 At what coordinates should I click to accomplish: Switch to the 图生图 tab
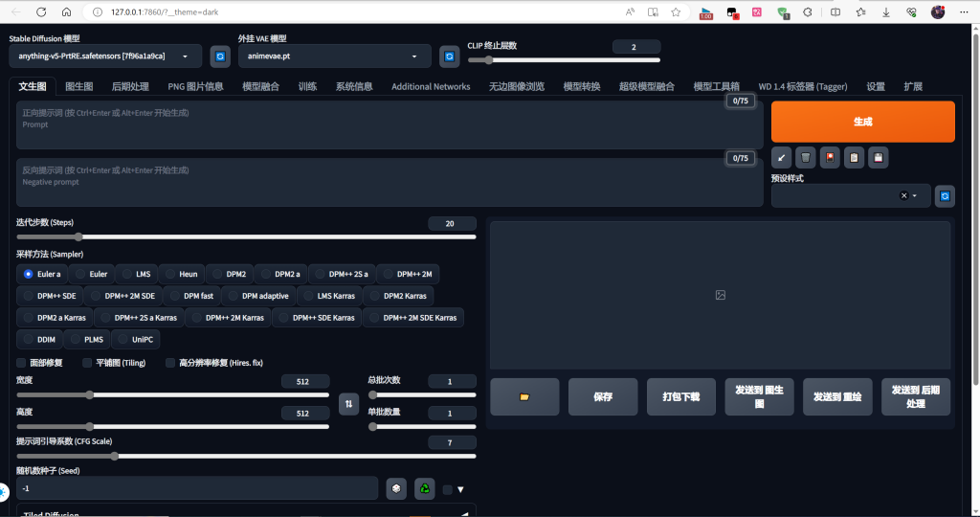pos(78,86)
